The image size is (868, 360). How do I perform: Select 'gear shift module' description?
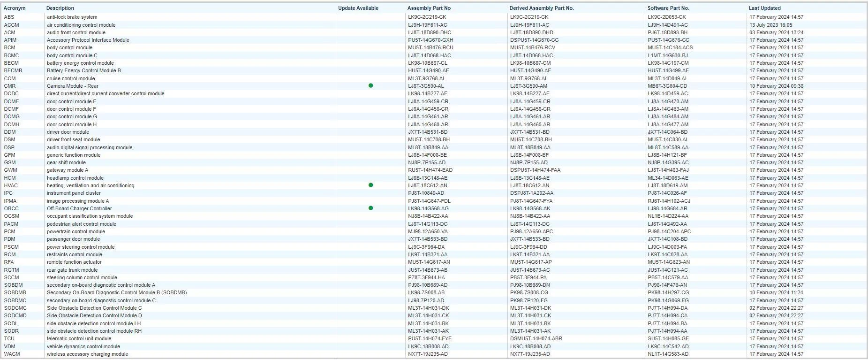click(x=66, y=163)
